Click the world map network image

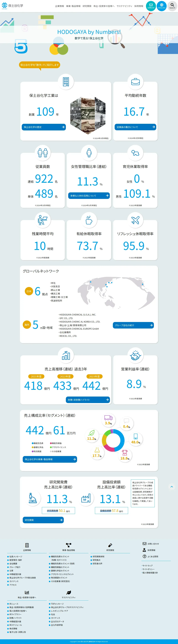[116, 294]
